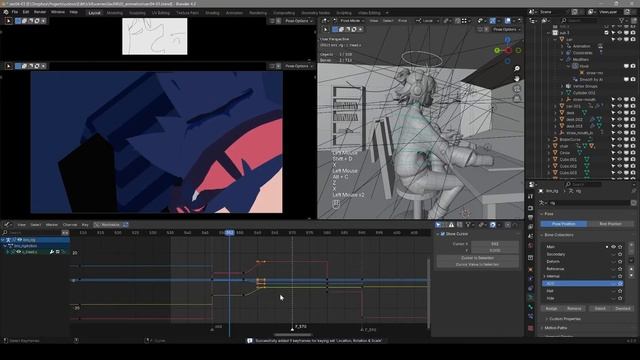Click the blue Z axis gizmo top circle
Screen dimensions: 640x360
(507, 40)
